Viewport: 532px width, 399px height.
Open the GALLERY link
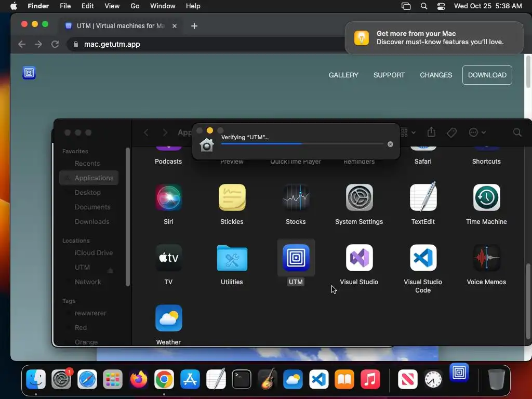coord(343,75)
